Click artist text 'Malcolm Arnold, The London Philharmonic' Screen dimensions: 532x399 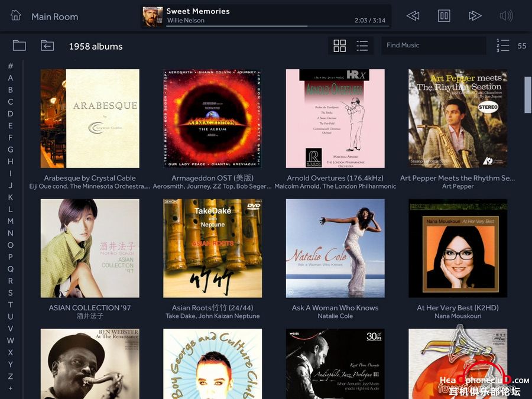pyautogui.click(x=335, y=186)
